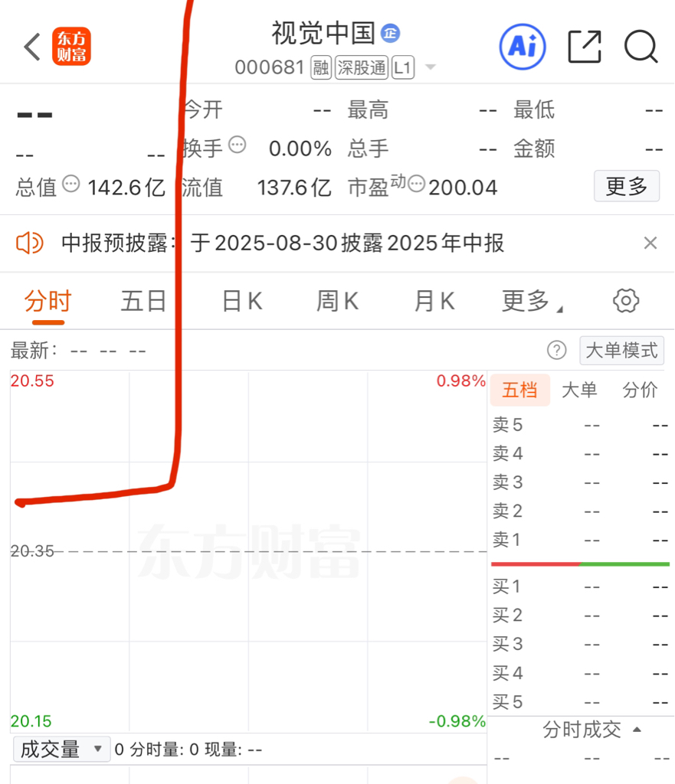
Task: Select the 大单 tab
Action: click(579, 390)
